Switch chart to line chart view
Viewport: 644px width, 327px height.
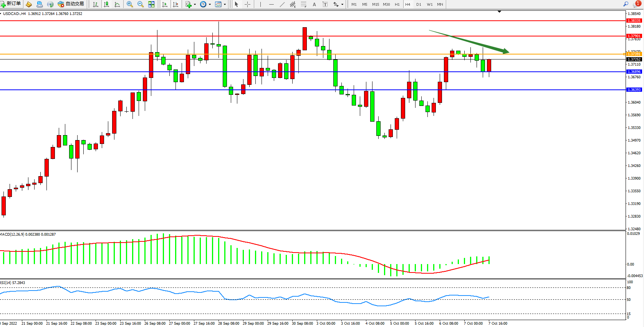[x=117, y=4]
